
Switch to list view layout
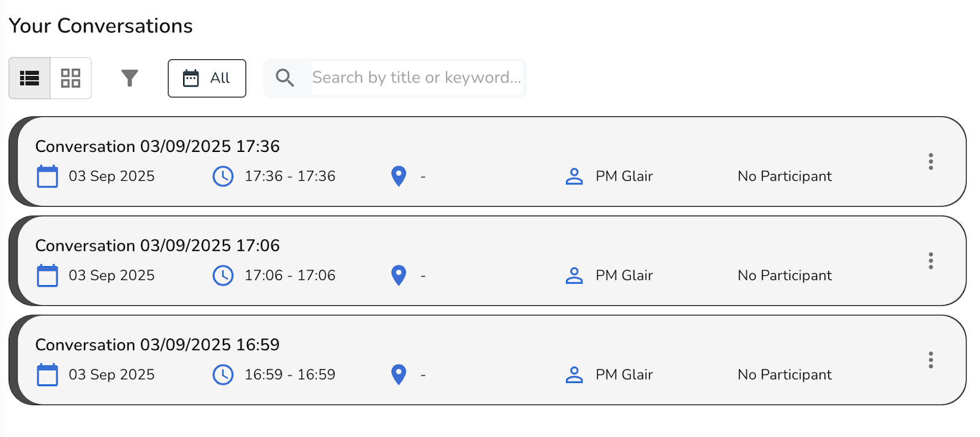tap(29, 78)
